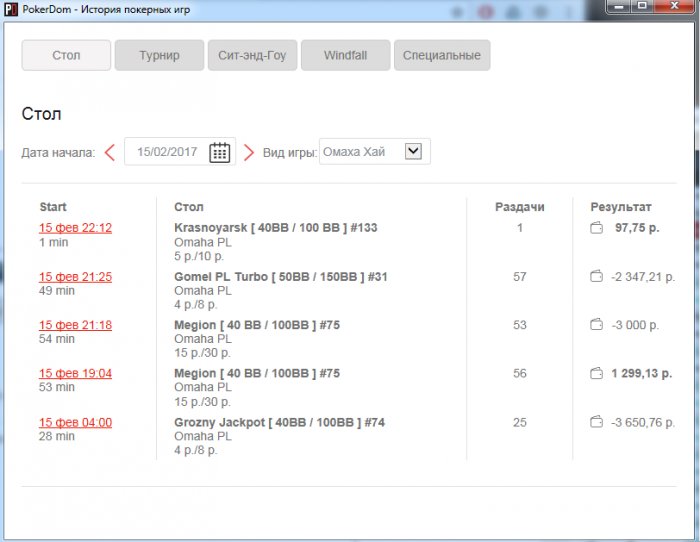Switch to the Стол tab

[x=66, y=55]
